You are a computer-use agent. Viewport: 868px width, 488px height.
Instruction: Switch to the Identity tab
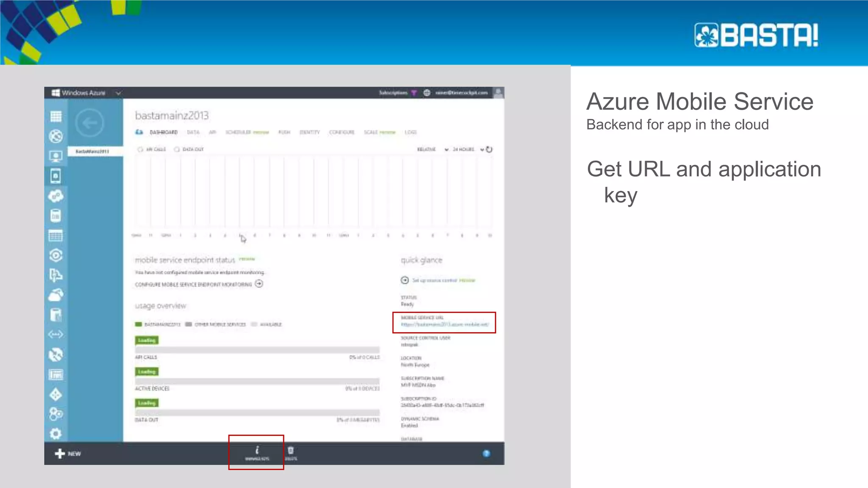coord(310,132)
